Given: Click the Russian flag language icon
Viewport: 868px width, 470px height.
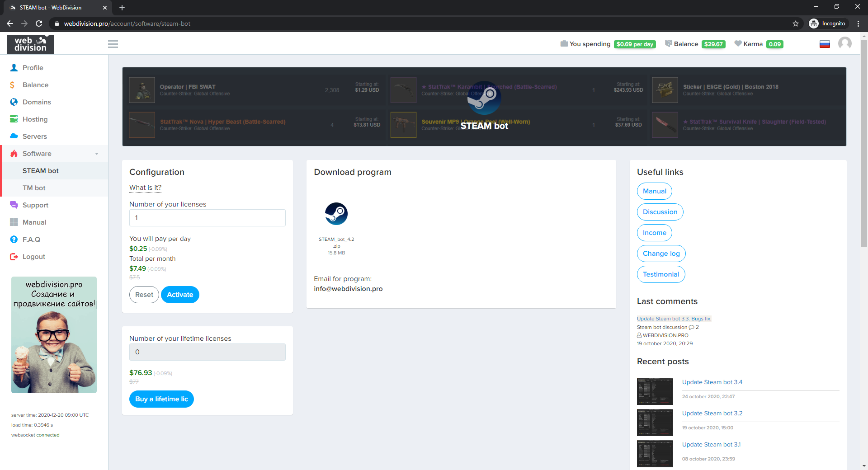Looking at the screenshot, I should (x=825, y=44).
